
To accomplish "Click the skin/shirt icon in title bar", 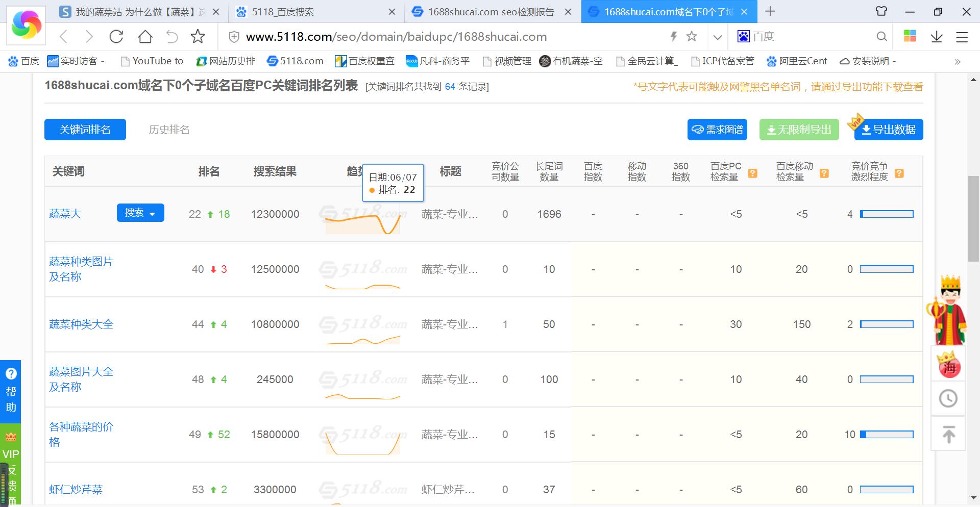I will tap(881, 11).
